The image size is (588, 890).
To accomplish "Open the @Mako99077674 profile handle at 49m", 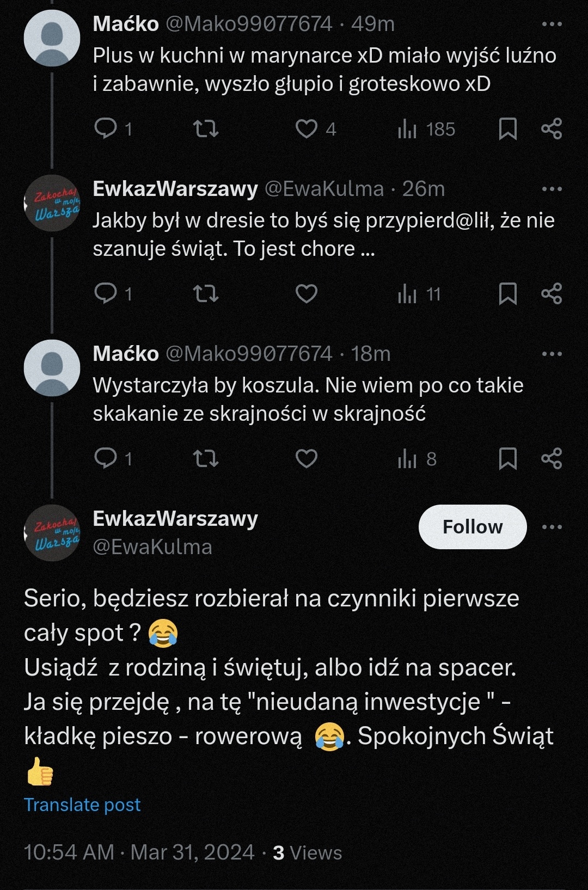I will coord(249,24).
